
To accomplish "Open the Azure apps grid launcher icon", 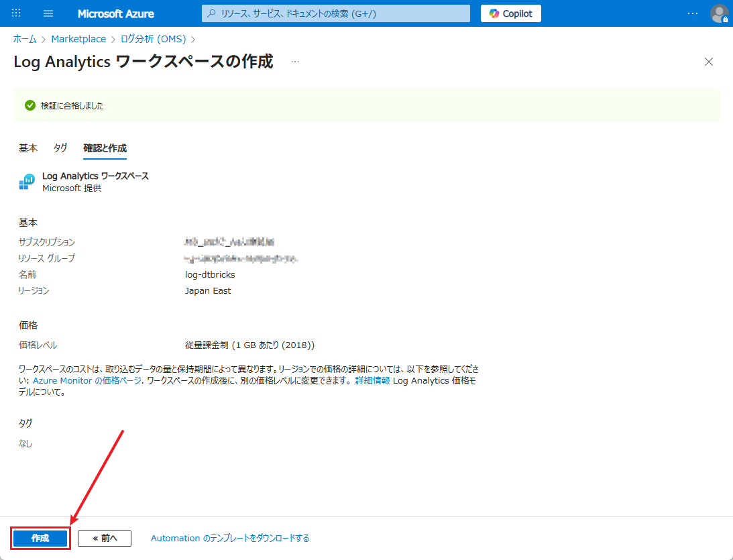I will pos(17,13).
